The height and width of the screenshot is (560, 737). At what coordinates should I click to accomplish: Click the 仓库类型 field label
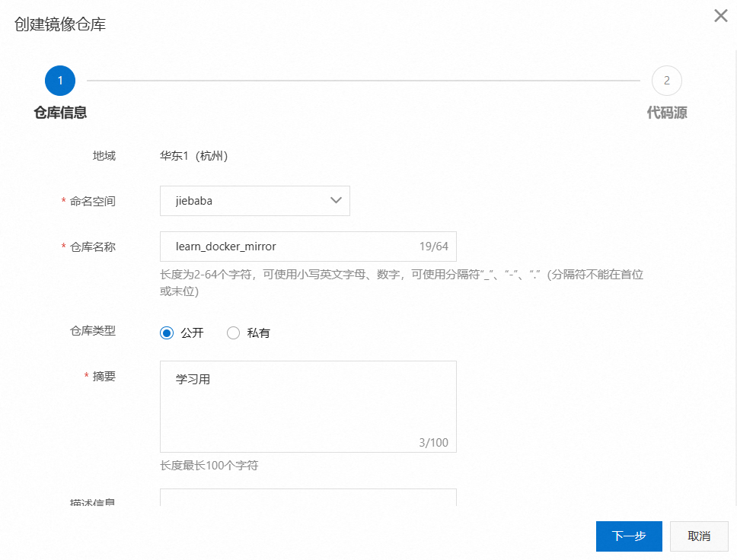click(93, 331)
